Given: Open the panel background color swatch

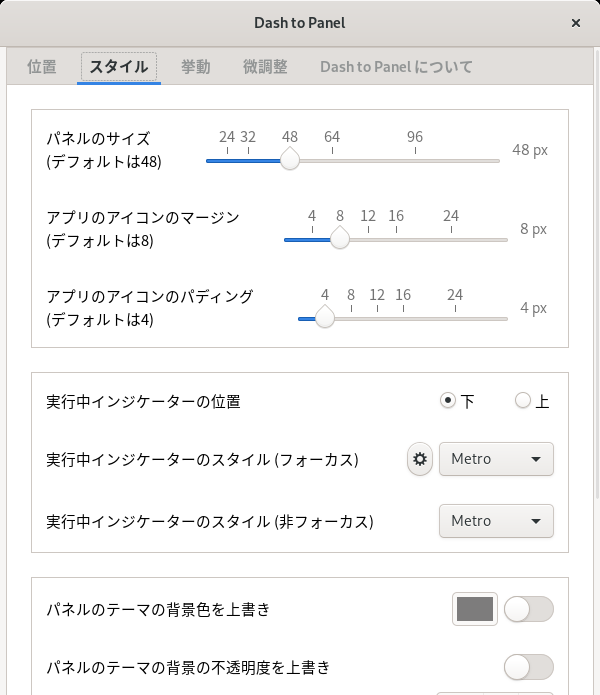Looking at the screenshot, I should point(475,609).
